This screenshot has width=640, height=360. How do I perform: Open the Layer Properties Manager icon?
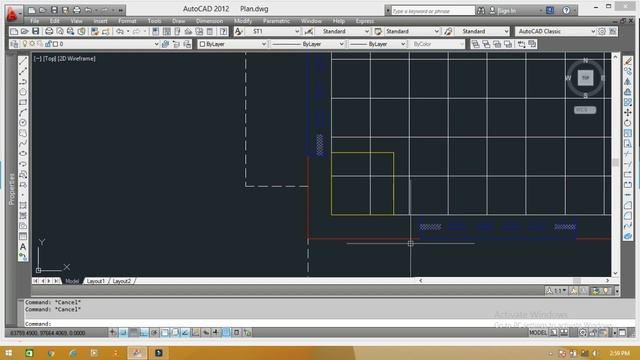(14, 44)
